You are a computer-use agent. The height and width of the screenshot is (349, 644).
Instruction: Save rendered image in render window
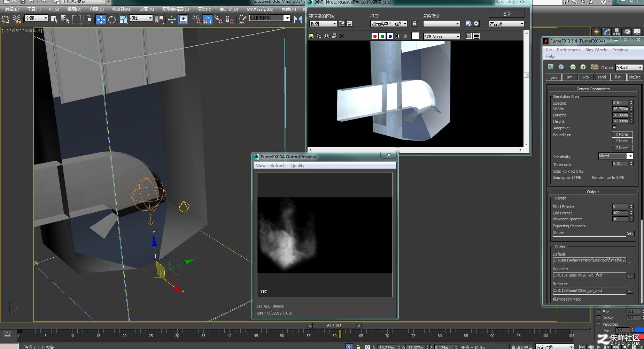click(x=311, y=36)
